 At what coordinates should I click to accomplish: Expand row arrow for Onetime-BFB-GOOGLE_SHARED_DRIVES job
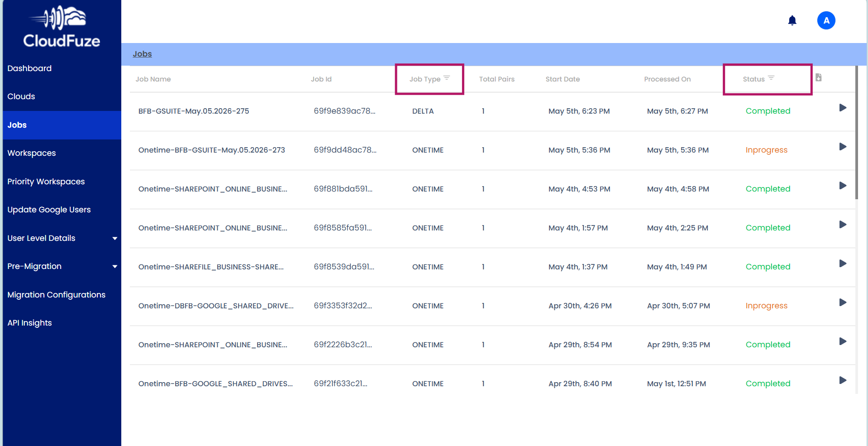click(843, 380)
